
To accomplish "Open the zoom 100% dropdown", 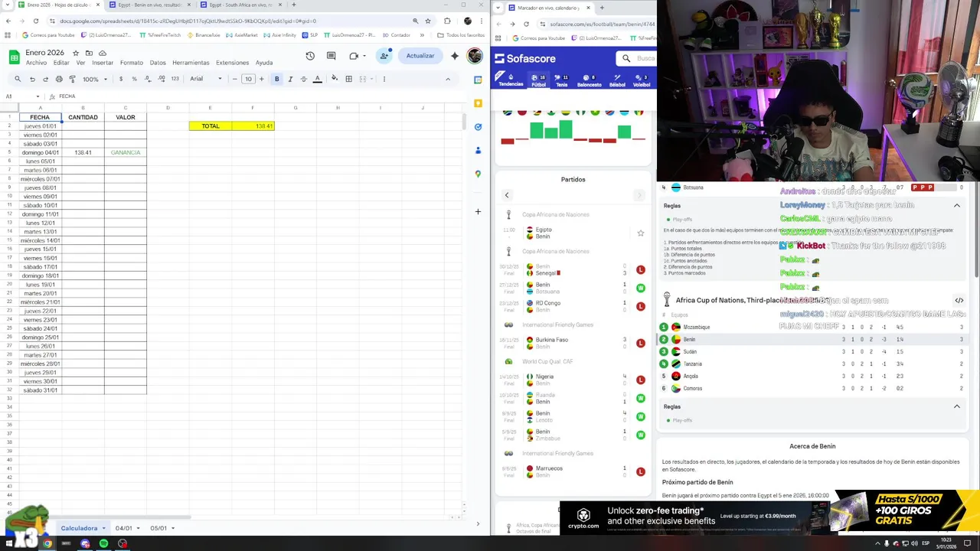I will [x=95, y=79].
